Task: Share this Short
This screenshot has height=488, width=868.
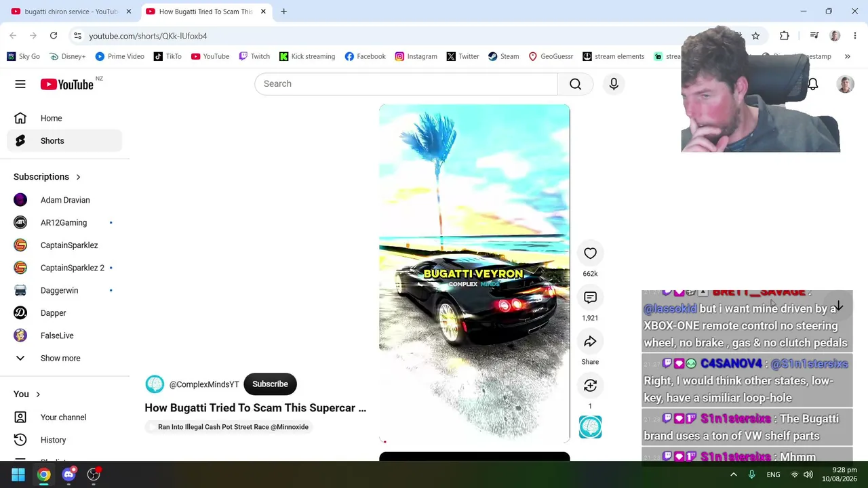Action: coord(590,342)
